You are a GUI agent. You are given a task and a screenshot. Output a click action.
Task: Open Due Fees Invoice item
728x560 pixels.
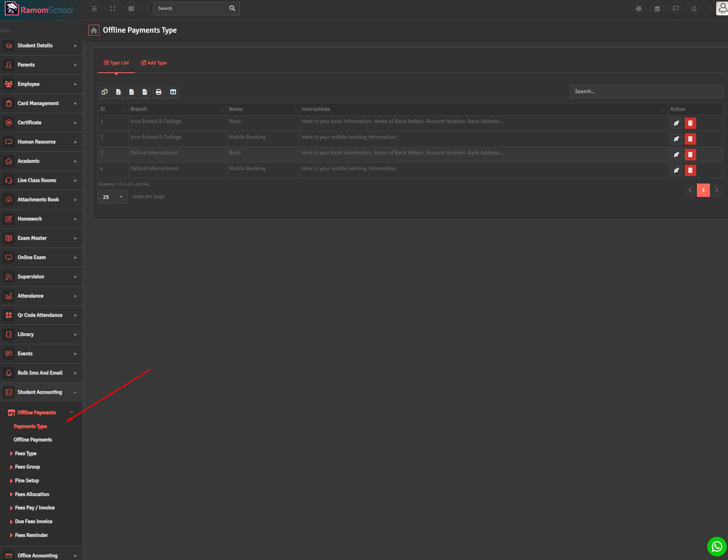click(33, 521)
